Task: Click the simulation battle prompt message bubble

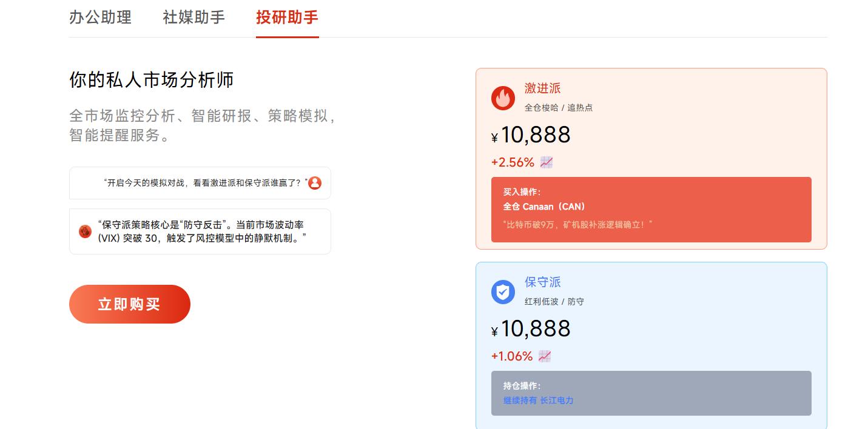Action: (x=200, y=182)
